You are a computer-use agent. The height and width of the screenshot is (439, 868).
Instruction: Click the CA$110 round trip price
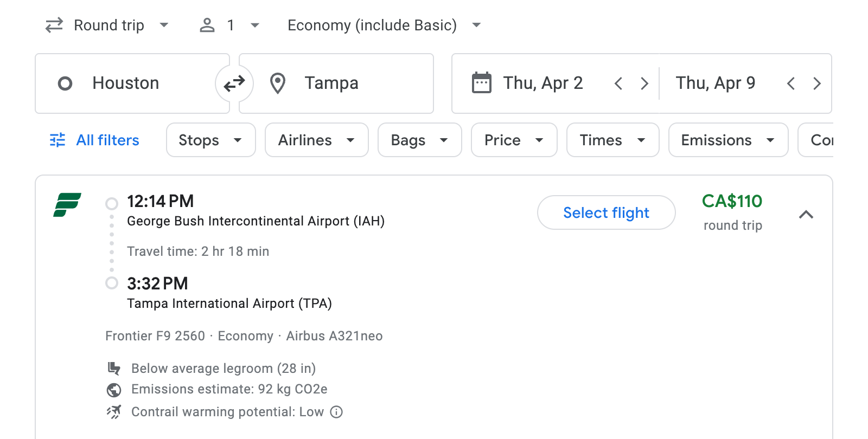click(x=732, y=201)
